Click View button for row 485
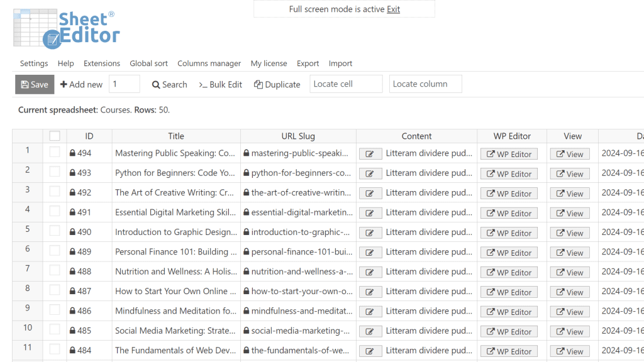The width and height of the screenshot is (644, 362). click(570, 331)
